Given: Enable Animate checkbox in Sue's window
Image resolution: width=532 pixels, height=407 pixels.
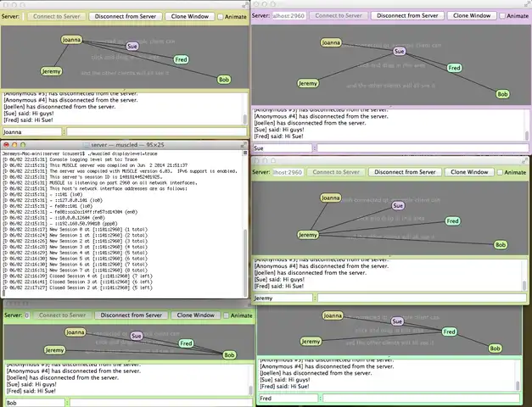Looking at the screenshot, I should (x=502, y=16).
